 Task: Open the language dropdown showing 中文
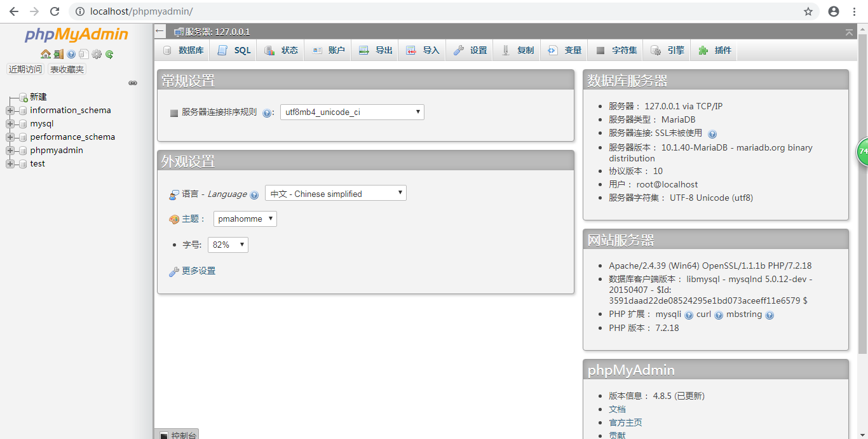[x=336, y=194]
